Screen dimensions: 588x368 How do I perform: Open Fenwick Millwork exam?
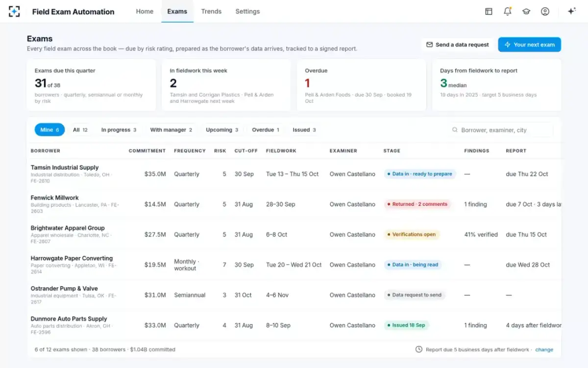point(55,198)
